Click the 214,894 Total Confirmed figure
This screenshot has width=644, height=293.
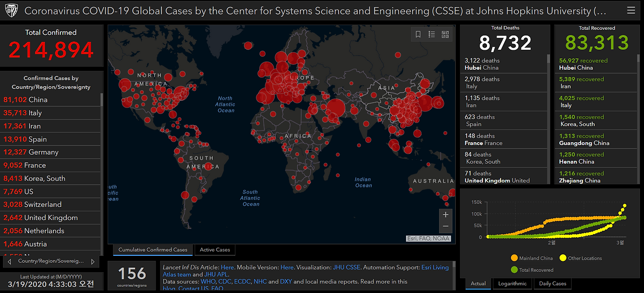click(x=51, y=50)
